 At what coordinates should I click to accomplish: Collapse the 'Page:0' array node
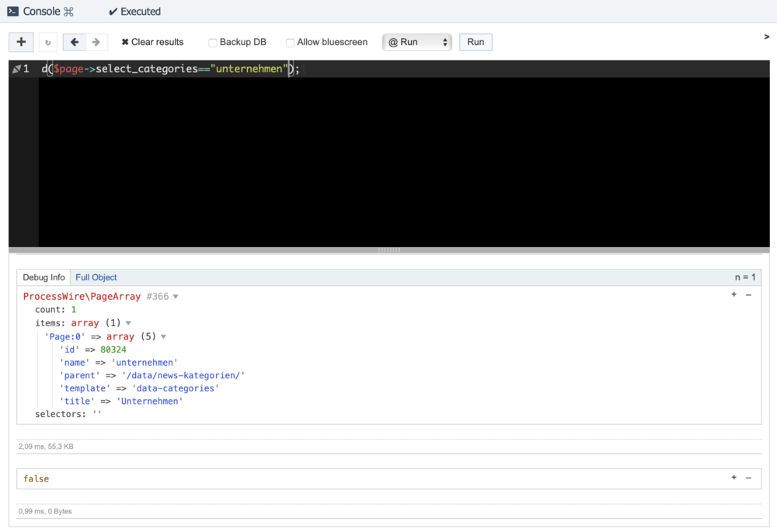pos(163,336)
